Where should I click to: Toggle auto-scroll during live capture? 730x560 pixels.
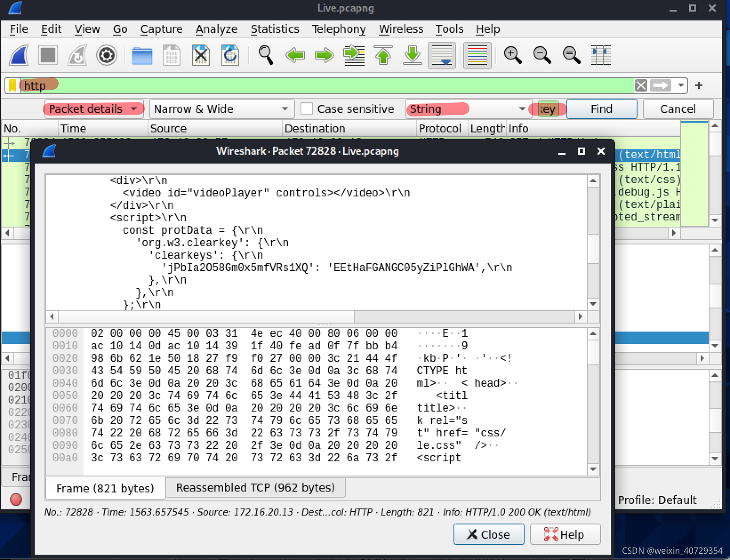[442, 56]
